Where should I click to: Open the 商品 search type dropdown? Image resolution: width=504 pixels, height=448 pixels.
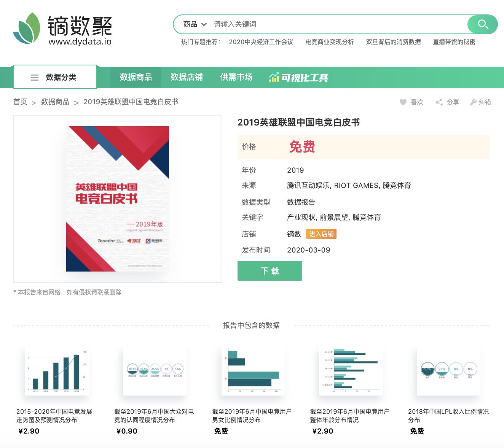195,24
